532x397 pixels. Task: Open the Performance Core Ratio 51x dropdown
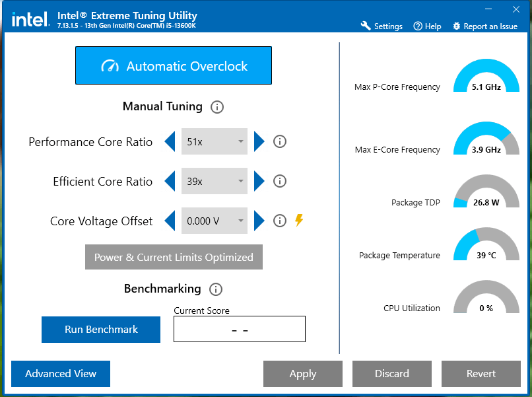tap(215, 141)
